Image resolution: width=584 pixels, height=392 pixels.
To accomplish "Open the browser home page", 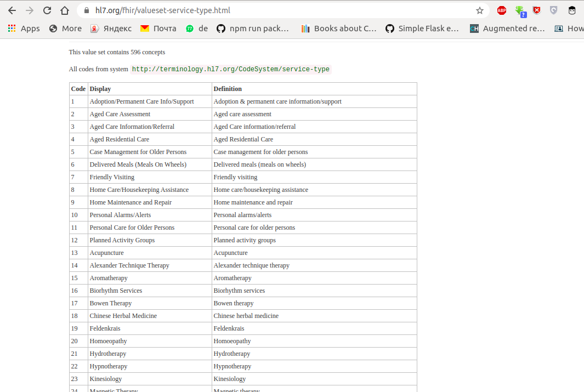I will tap(65, 10).
